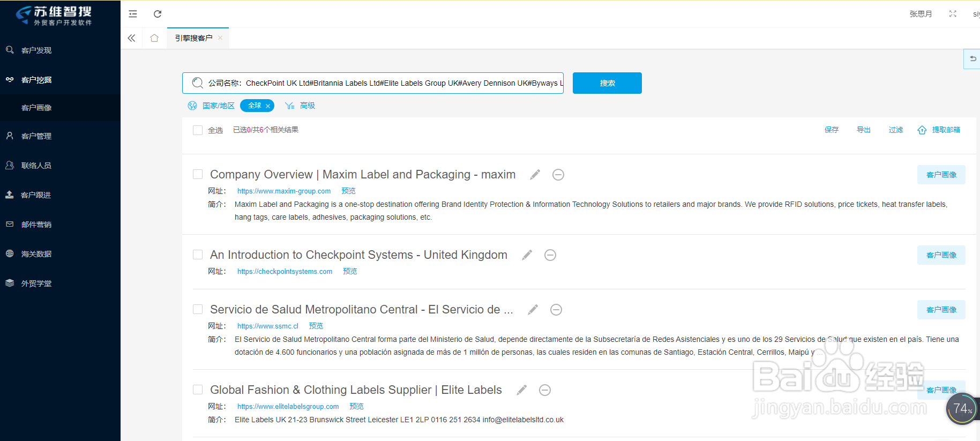Toggle the hamburger menu collapse icon

pyautogui.click(x=133, y=14)
